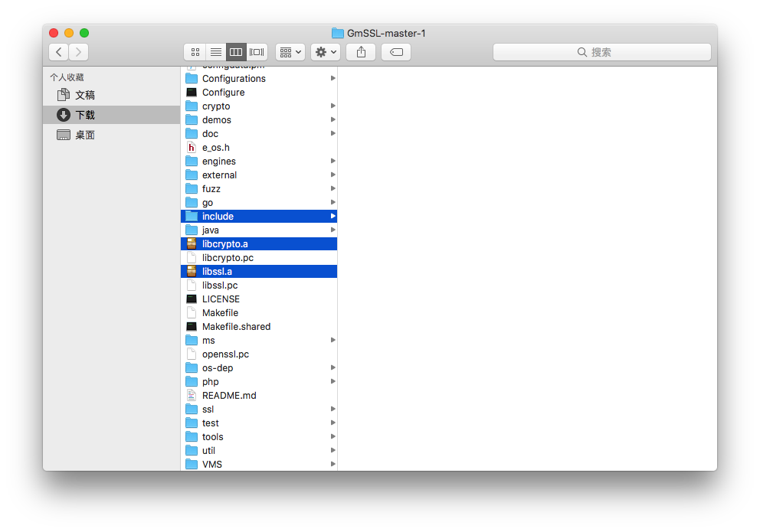Click the Makefile.shared icon

pos(192,326)
